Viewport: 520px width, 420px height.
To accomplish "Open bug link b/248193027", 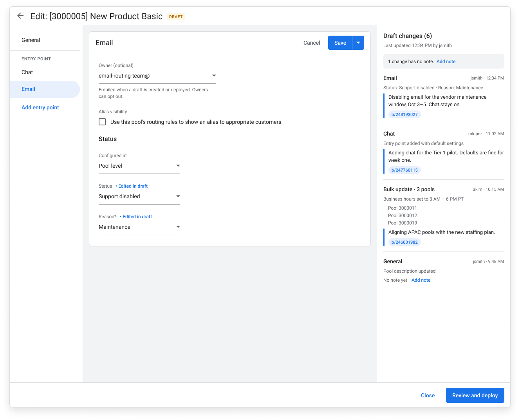I will pyautogui.click(x=404, y=114).
